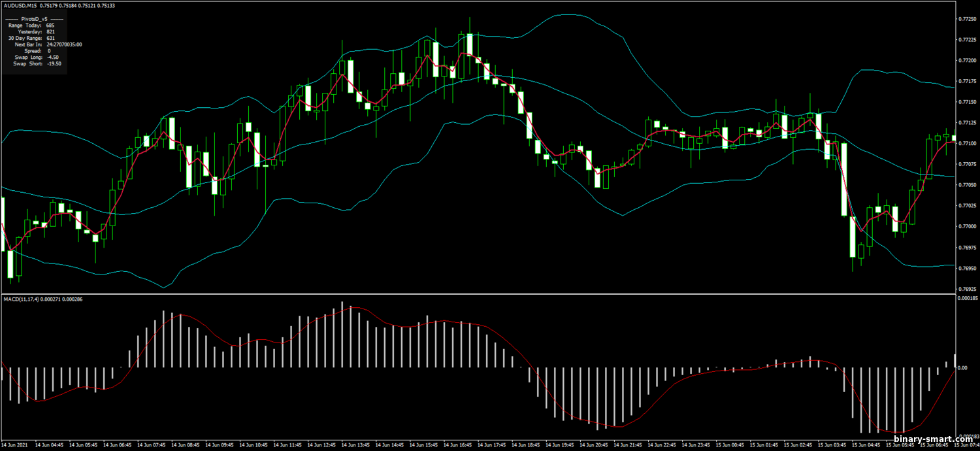
Task: Select the PivotsD_v5 indicator header
Action: tap(35, 19)
